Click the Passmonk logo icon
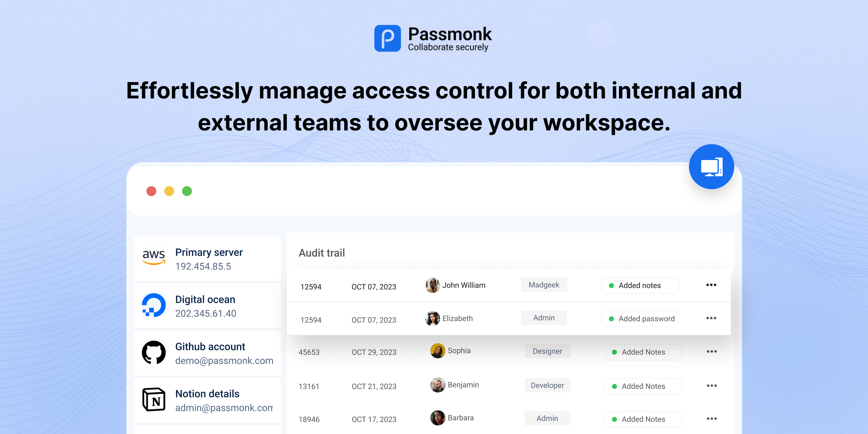868x434 pixels. pyautogui.click(x=388, y=38)
